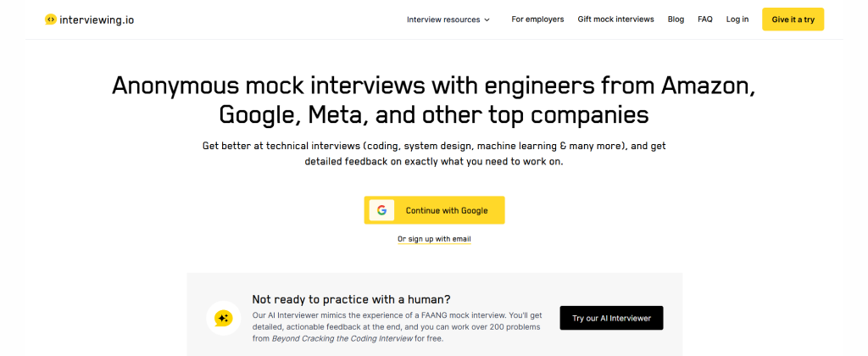Visit the Blog page

pos(676,19)
